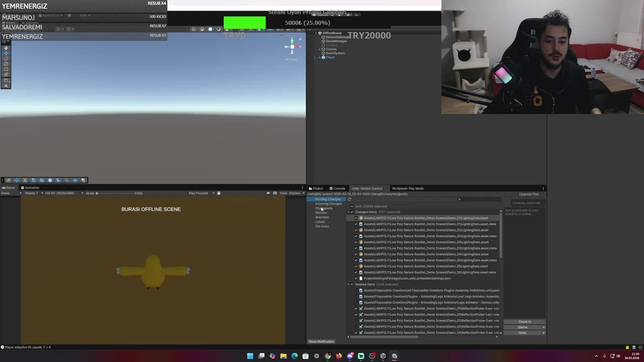644x362 pixels.
Task: Open the Display 1 dropdown
Action: tap(34, 193)
